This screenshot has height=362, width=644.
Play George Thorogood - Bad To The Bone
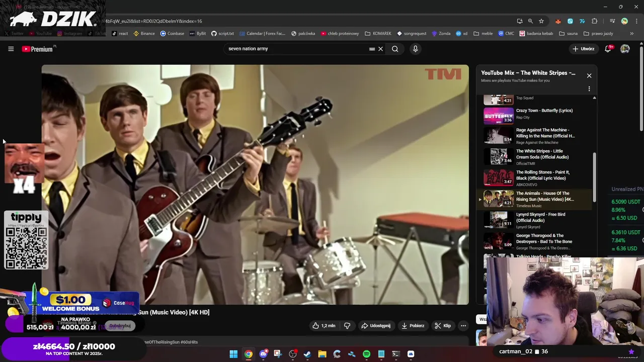(x=533, y=241)
